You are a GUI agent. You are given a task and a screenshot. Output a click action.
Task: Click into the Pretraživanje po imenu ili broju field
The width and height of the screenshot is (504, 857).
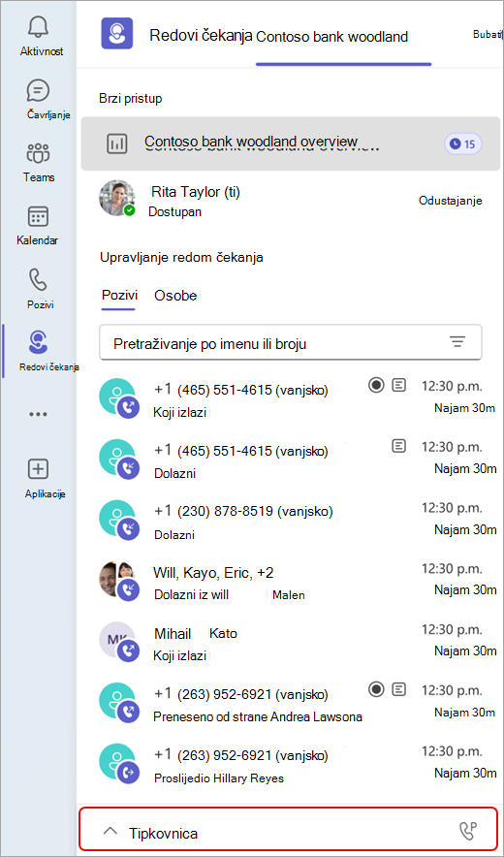coord(290,342)
